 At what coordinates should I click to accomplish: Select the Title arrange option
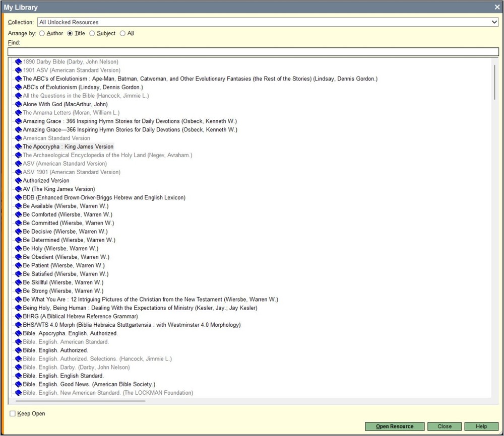pos(70,33)
